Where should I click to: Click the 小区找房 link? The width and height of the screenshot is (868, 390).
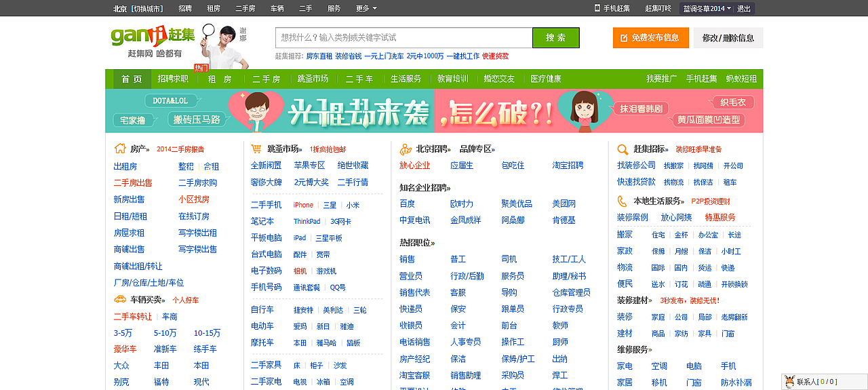(x=194, y=199)
